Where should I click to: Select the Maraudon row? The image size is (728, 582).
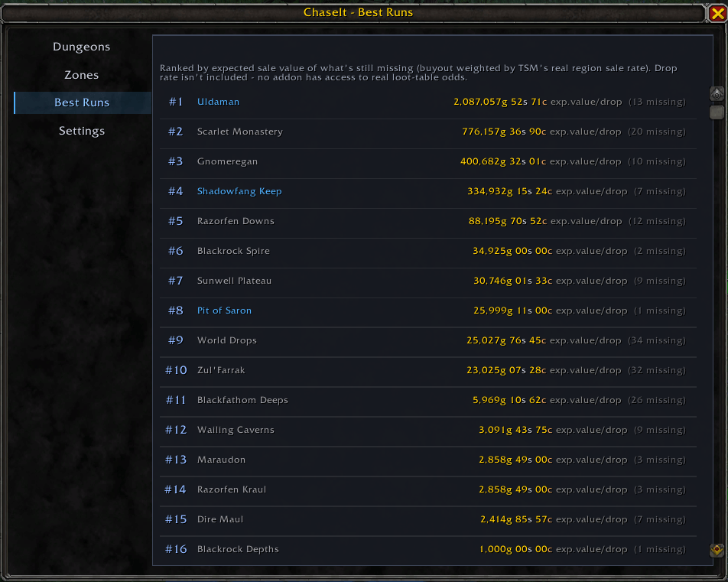[427, 460]
